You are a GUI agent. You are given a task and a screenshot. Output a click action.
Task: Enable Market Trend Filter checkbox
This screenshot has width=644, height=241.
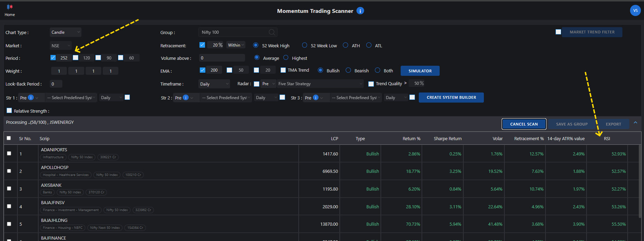pyautogui.click(x=558, y=32)
